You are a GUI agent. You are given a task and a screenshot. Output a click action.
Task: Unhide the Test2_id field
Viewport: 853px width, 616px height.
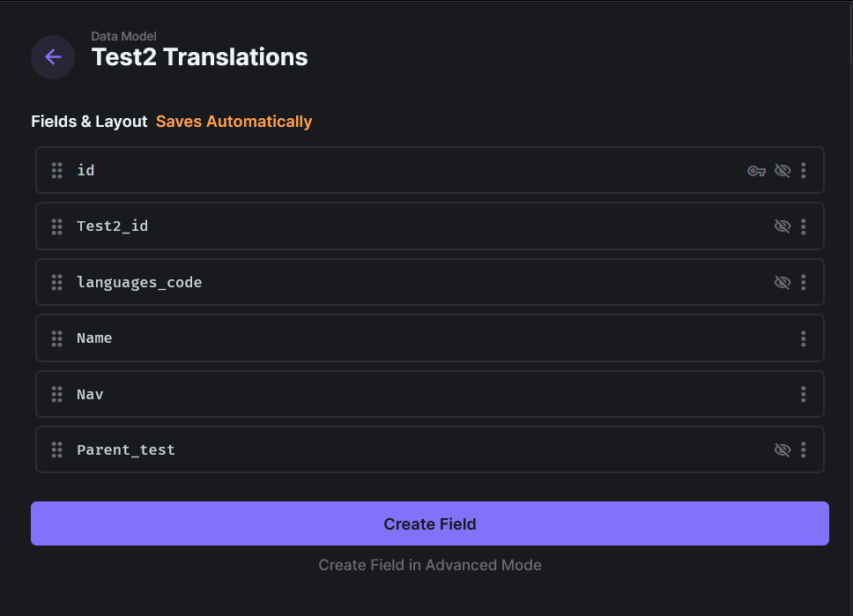click(783, 226)
